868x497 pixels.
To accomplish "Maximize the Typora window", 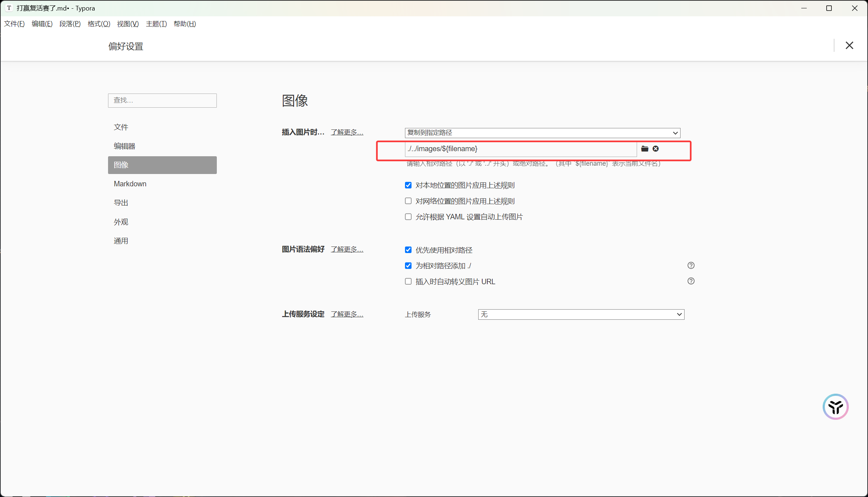I will pos(829,8).
